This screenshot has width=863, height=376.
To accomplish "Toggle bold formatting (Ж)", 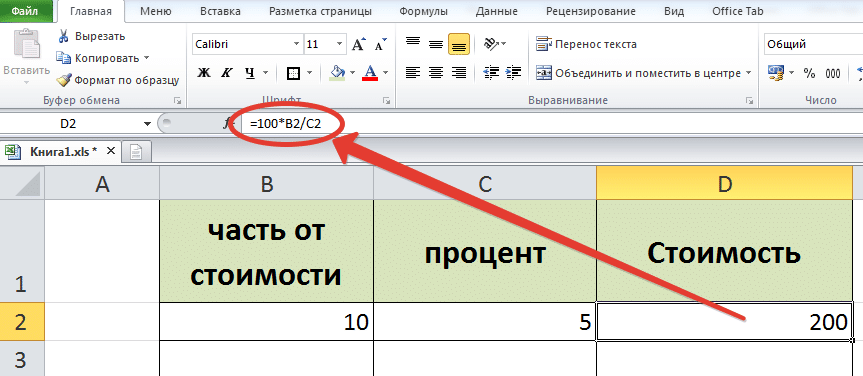I will click(204, 72).
